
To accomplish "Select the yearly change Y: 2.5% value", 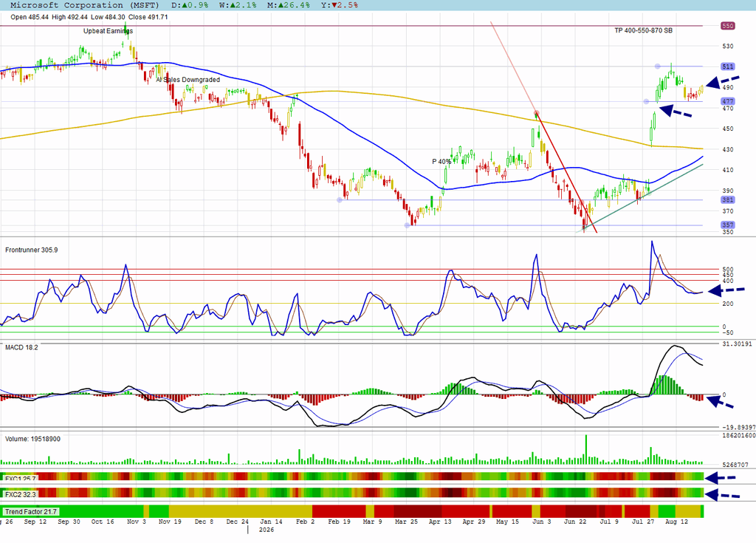I will (x=339, y=5).
